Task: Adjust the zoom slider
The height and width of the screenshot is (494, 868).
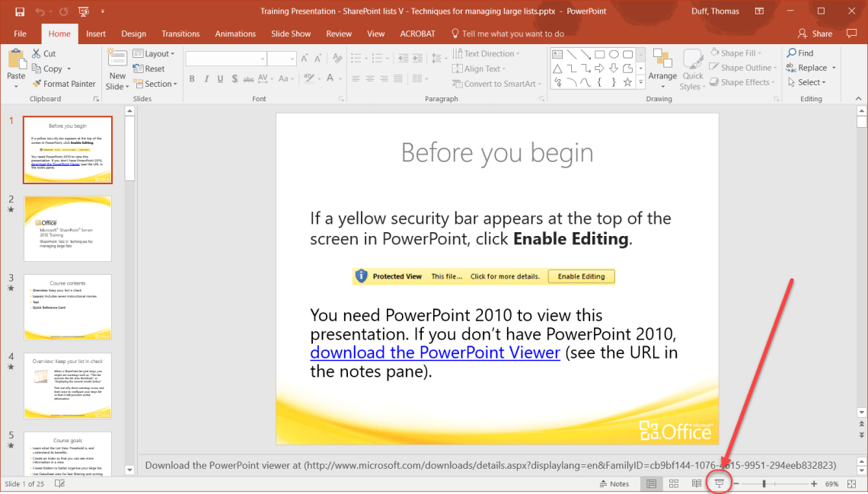Action: coord(764,483)
